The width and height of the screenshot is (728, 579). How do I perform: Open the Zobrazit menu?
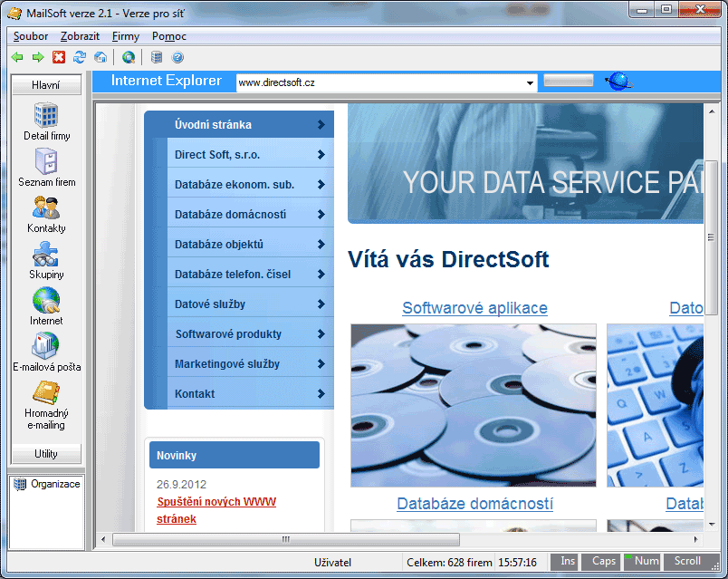pos(80,36)
